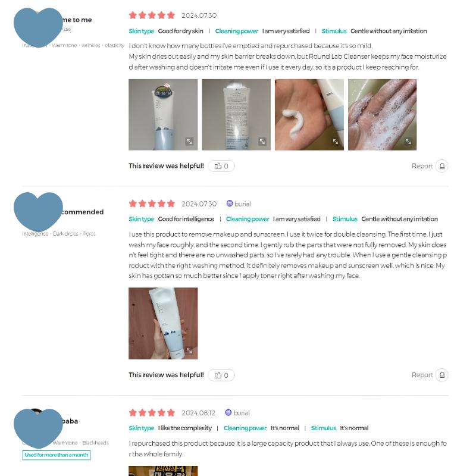Click burial badge icon on 2024.07.30 review

[x=230, y=203]
